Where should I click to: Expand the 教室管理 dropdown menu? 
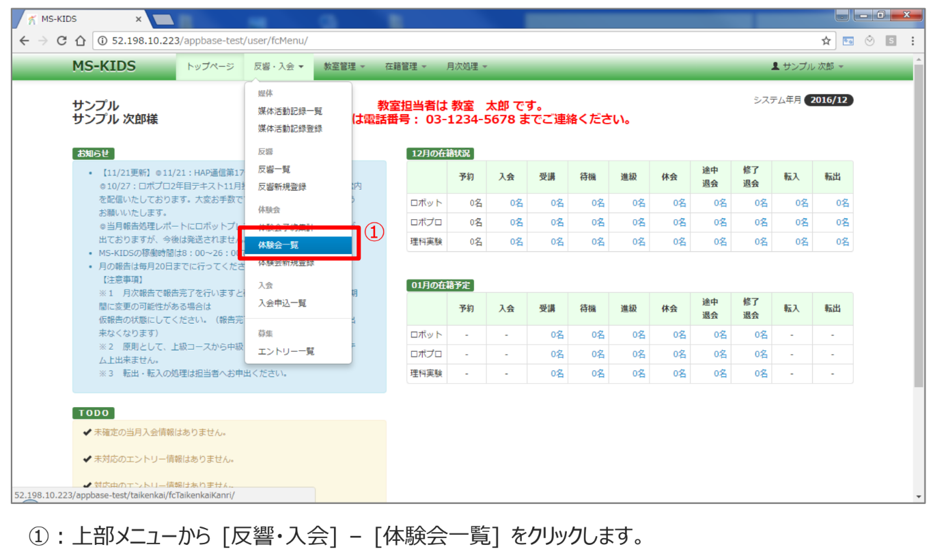(344, 67)
